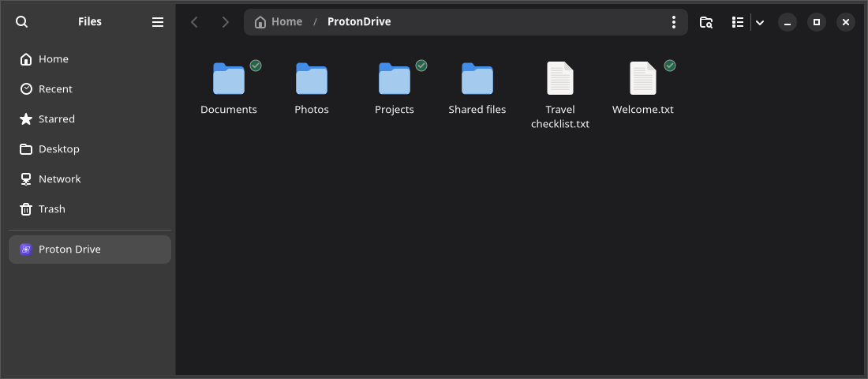The image size is (868, 379).
Task: Show Starred items in sidebar
Action: 90,119
